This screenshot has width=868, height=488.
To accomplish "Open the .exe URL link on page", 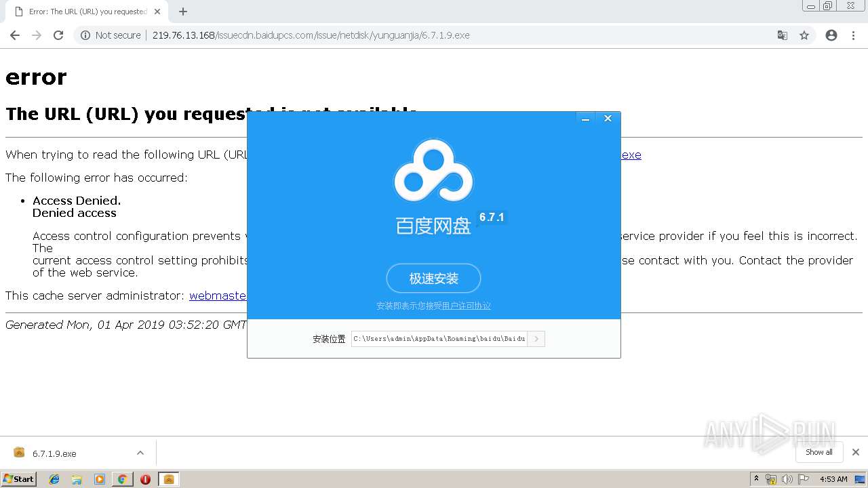I will [631, 155].
